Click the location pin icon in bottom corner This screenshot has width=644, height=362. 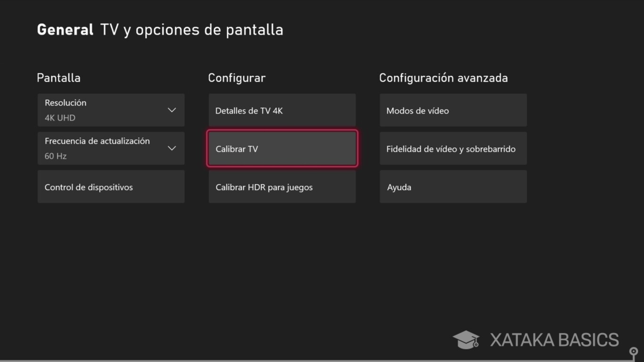[633, 352]
